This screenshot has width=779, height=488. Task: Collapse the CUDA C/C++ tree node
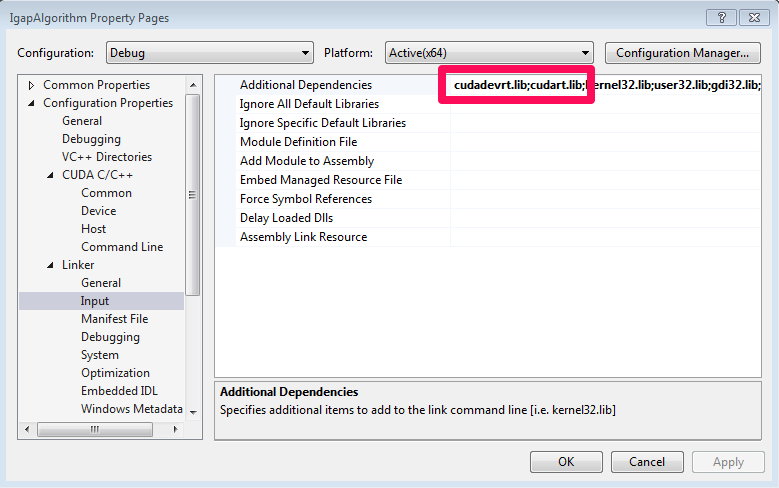pos(51,175)
